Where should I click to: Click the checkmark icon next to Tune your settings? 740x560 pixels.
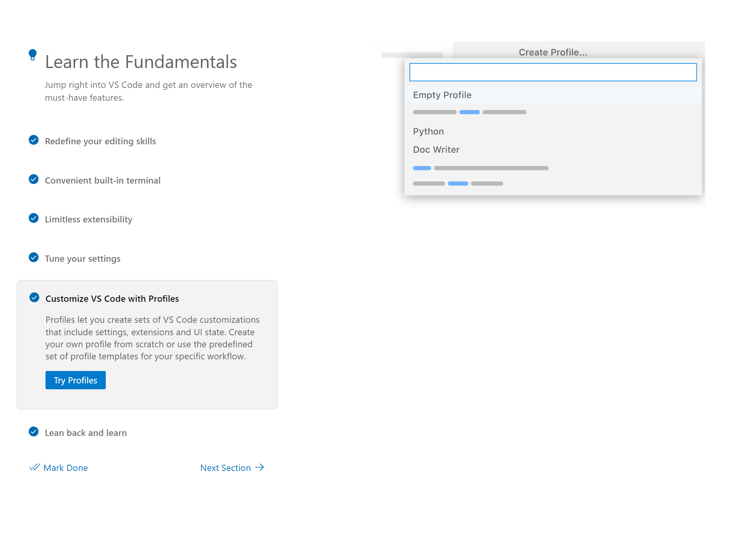34,258
